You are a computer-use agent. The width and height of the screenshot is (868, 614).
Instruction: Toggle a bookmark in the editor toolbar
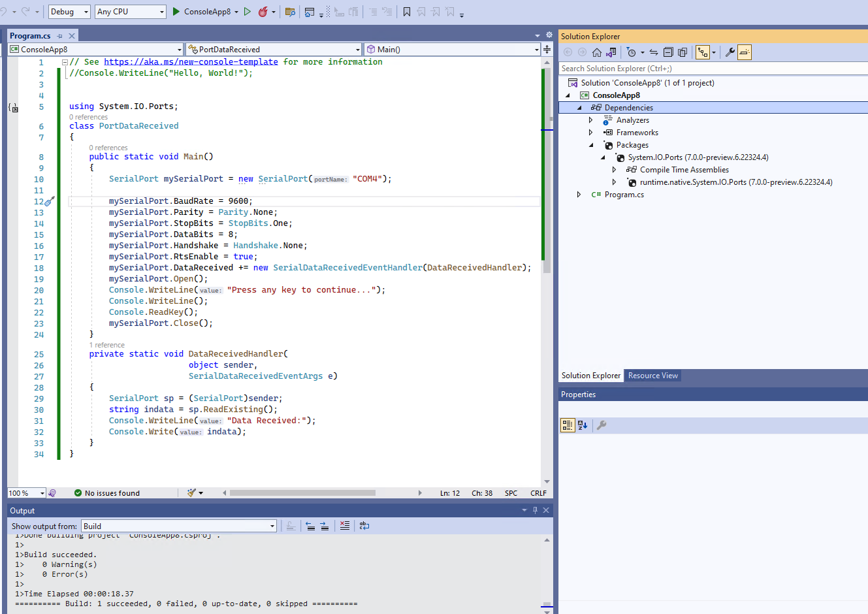pyautogui.click(x=406, y=11)
